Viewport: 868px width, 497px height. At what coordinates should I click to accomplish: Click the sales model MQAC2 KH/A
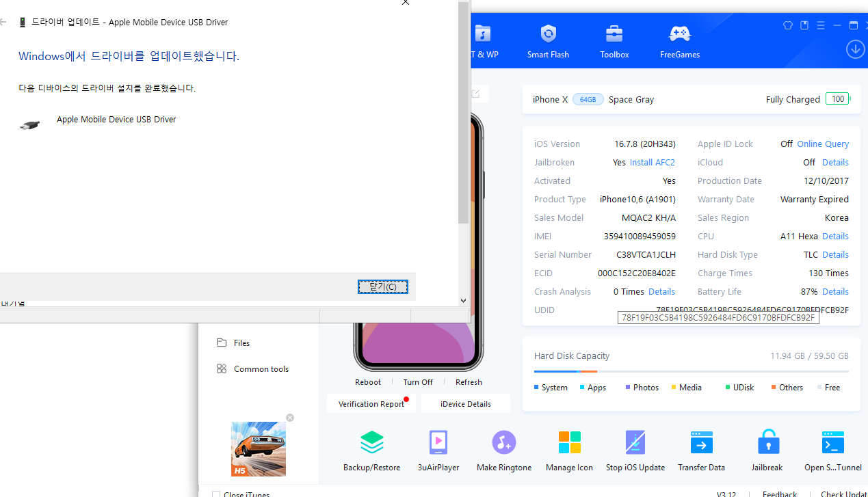(648, 218)
